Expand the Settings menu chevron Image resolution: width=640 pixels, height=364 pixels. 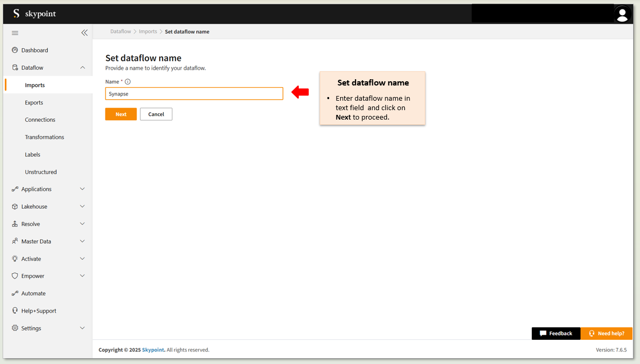tap(82, 328)
